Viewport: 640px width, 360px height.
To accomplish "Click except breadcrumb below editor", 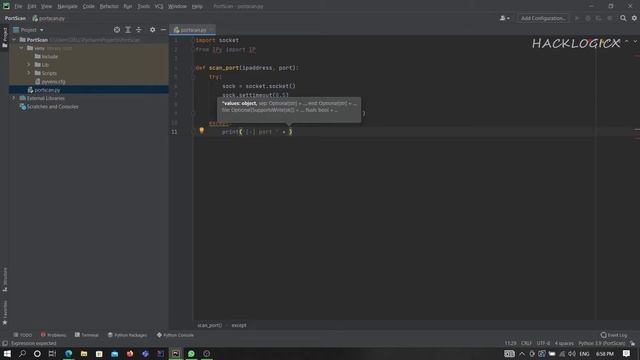I will click(x=239, y=325).
